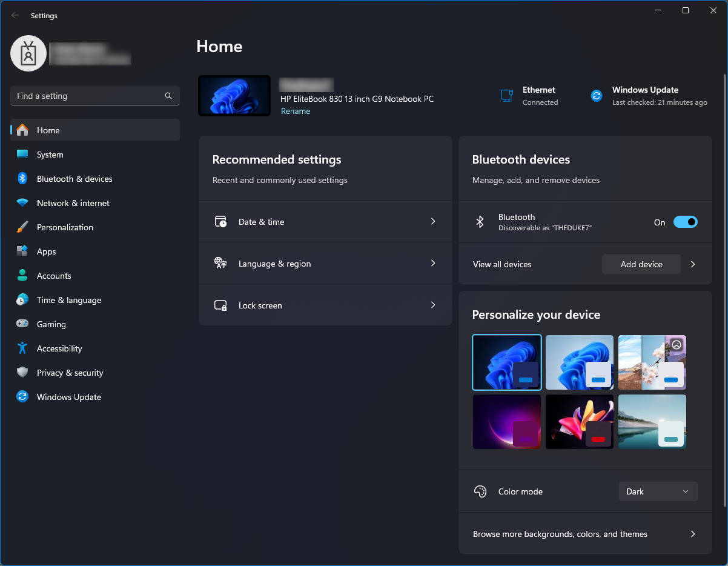Click the Accessibility figure icon
Screen dimensions: 728x566
22,348
